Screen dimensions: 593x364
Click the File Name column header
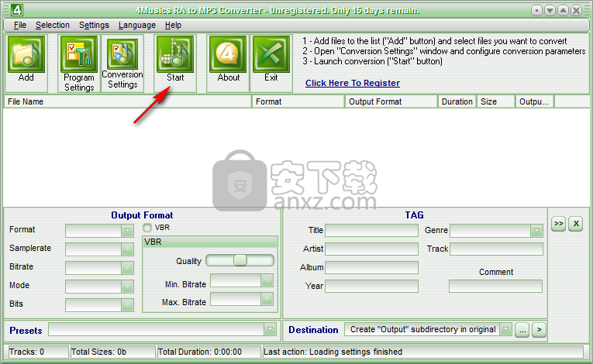[x=128, y=101]
